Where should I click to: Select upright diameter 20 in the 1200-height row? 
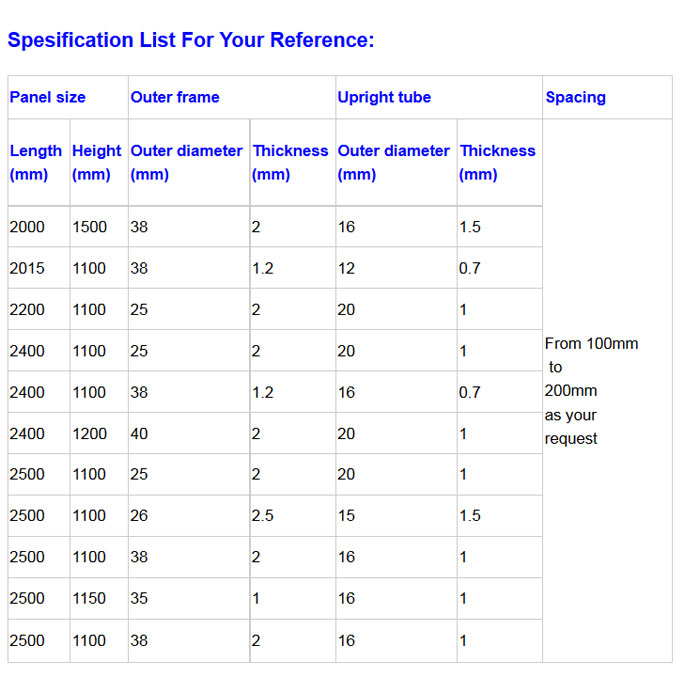(x=346, y=434)
